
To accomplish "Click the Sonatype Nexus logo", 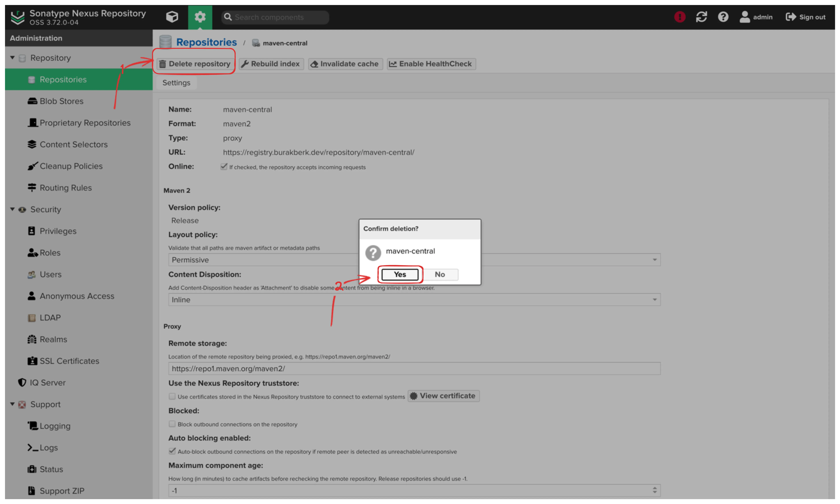I will point(18,17).
